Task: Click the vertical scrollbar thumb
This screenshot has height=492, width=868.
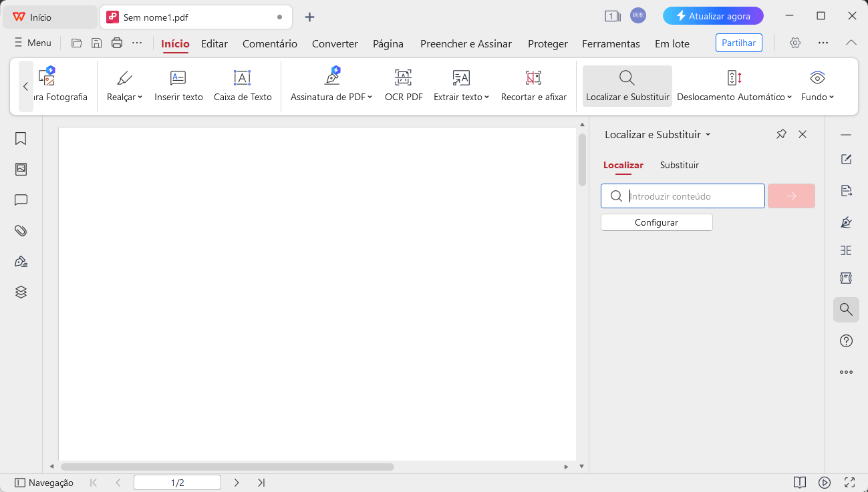Action: [582, 159]
